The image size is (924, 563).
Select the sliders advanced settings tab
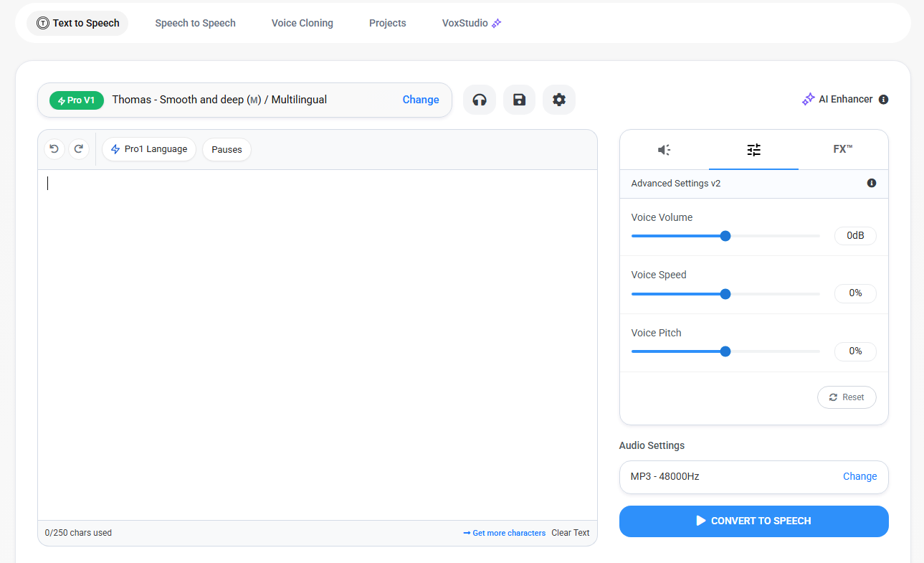pyautogui.click(x=753, y=150)
